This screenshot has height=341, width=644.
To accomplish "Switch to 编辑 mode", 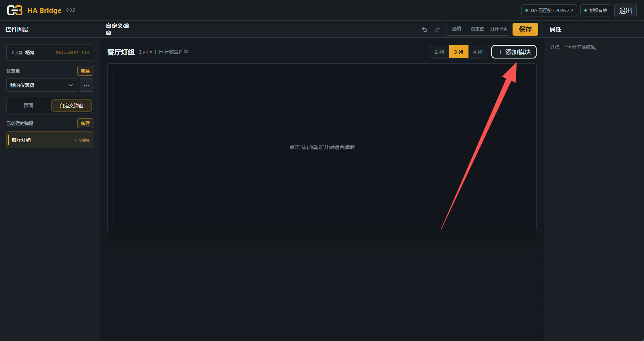I will 456,29.
